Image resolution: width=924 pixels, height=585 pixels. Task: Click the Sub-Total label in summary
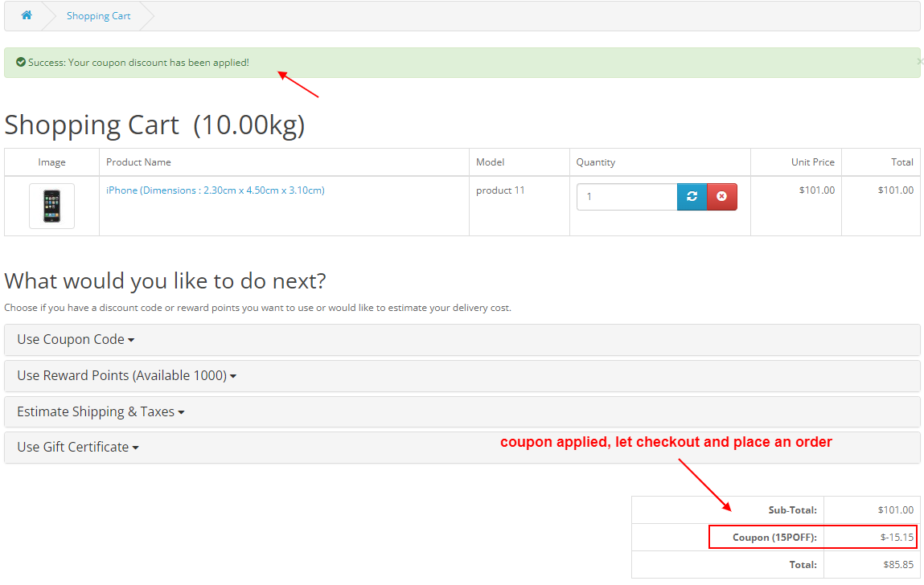point(792,509)
